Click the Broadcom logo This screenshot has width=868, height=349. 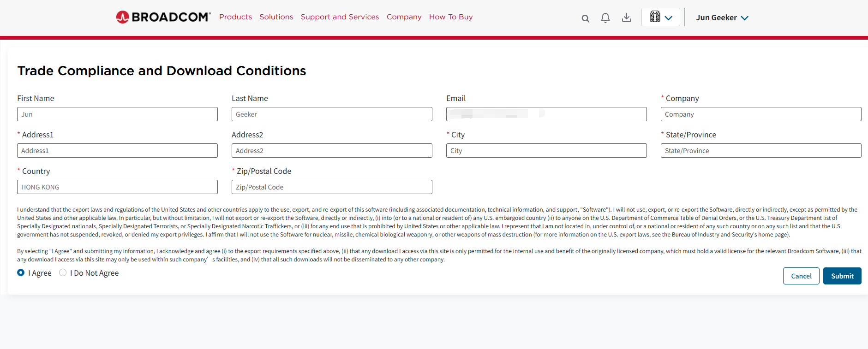coord(163,17)
